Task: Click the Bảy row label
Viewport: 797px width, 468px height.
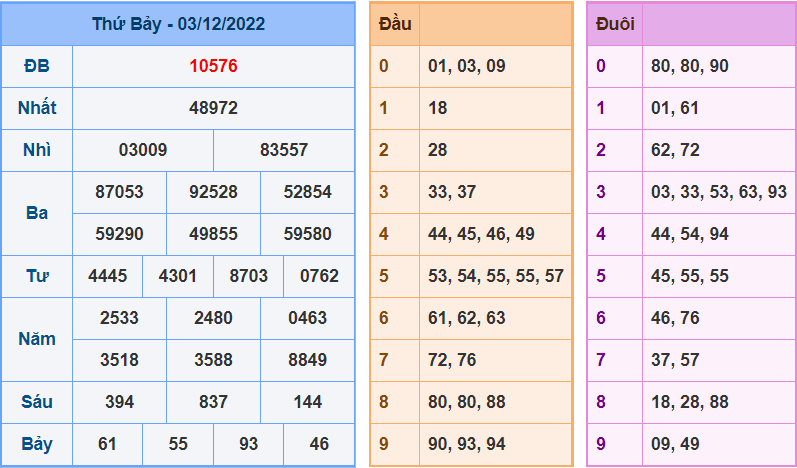Action: click(x=37, y=444)
